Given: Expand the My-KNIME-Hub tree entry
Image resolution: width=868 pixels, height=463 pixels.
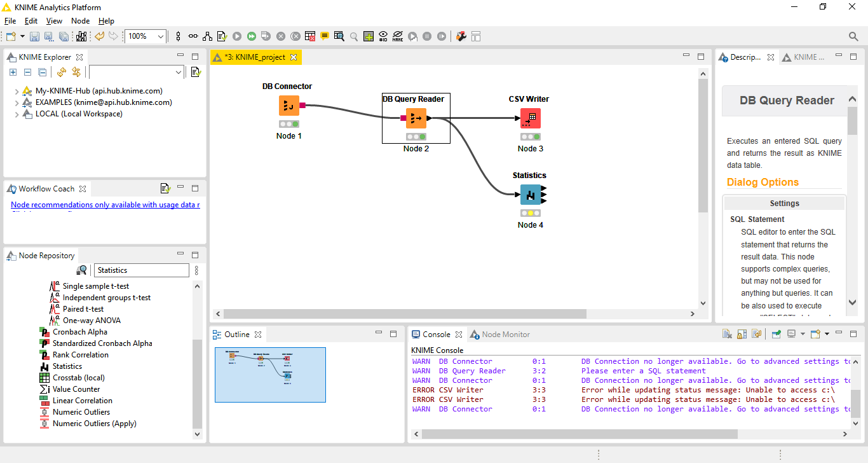Looking at the screenshot, I should point(17,91).
